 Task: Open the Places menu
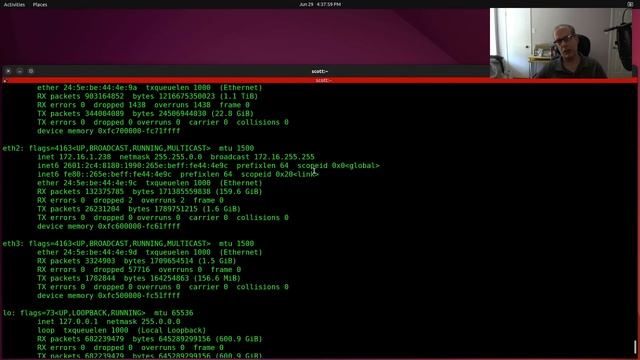click(40, 4)
